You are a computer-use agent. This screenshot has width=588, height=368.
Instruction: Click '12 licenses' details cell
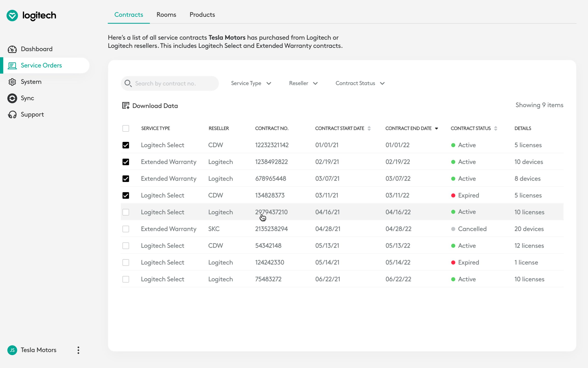pos(529,246)
